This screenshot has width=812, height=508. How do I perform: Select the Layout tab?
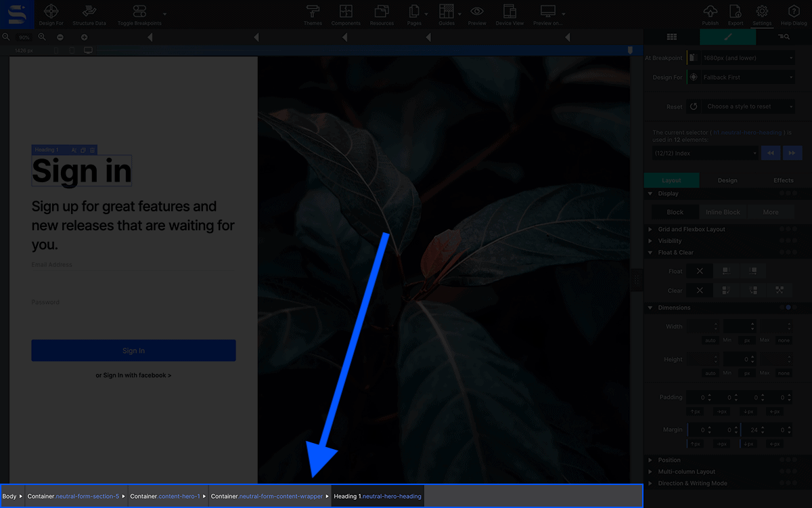point(671,180)
